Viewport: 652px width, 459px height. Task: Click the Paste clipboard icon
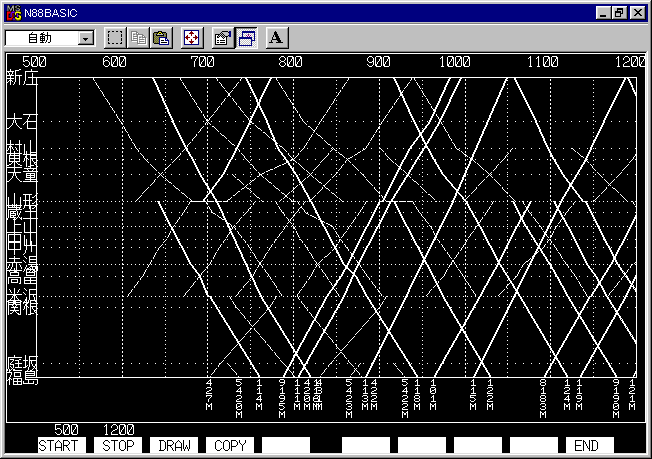(x=160, y=38)
